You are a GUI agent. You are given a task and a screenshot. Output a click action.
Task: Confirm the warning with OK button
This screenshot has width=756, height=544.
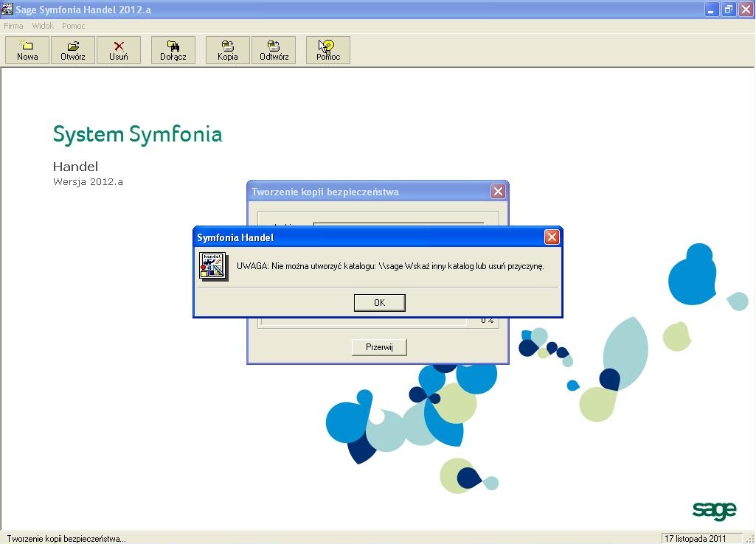(379, 303)
